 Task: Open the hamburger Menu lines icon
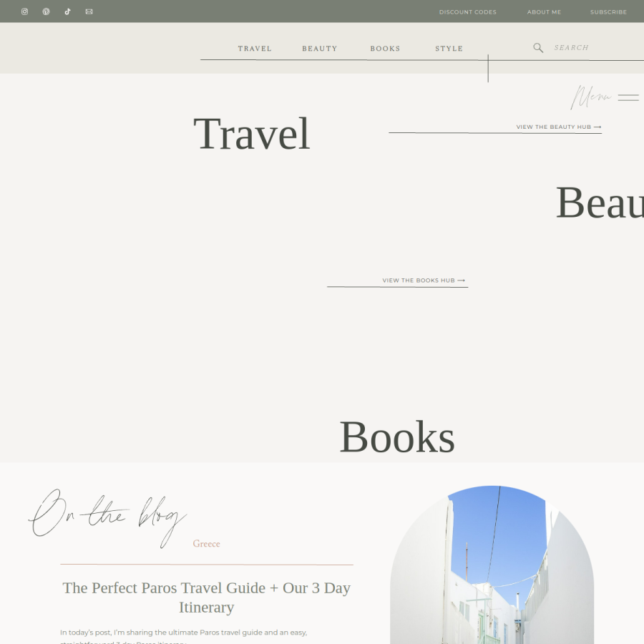628,97
